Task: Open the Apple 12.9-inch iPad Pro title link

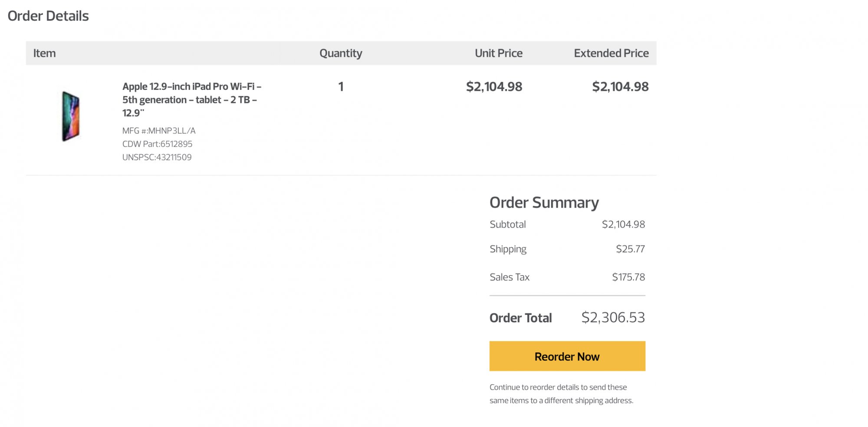Action: tap(191, 99)
